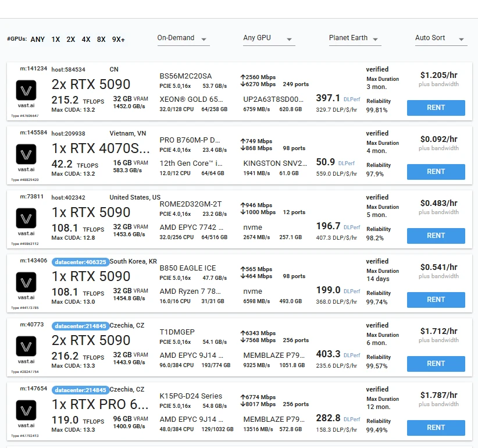Click host:584534 text
Image resolution: width=478 pixels, height=448 pixels.
(x=68, y=70)
